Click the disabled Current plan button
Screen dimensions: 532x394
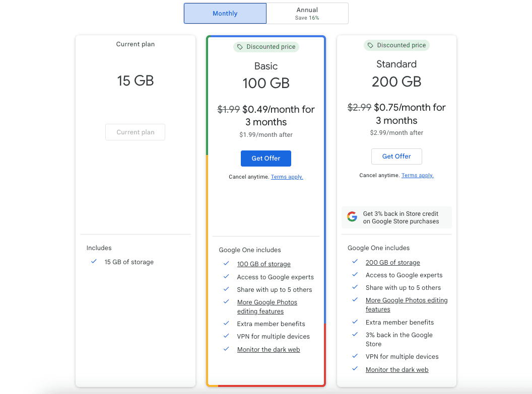(135, 132)
